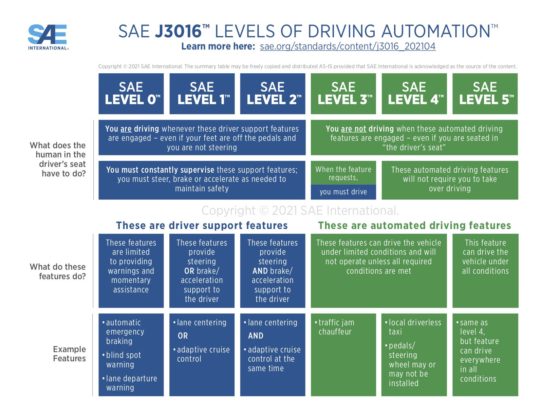The width and height of the screenshot is (560, 420).
Task: Click the 'You must constantly supervise' box
Action: [x=202, y=180]
